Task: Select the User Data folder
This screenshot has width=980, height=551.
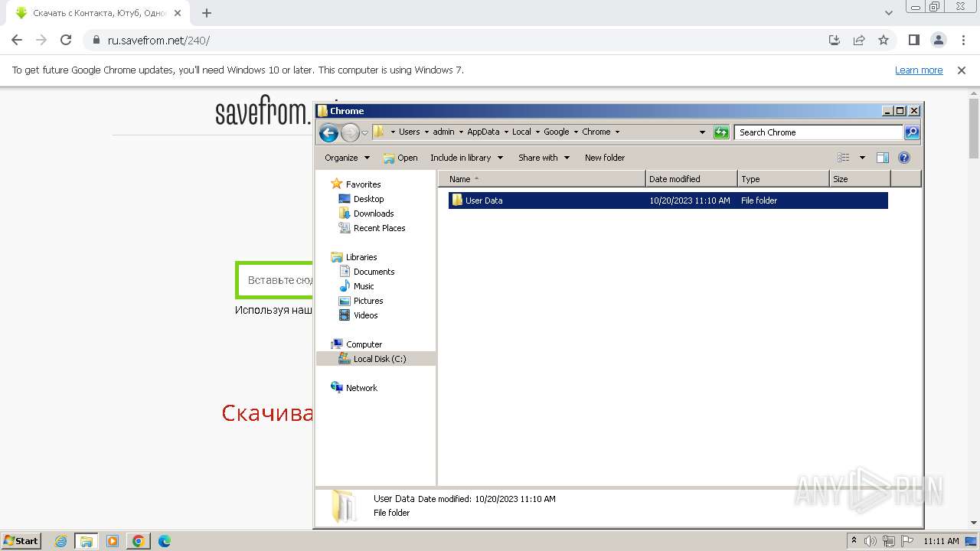Action: pyautogui.click(x=668, y=201)
